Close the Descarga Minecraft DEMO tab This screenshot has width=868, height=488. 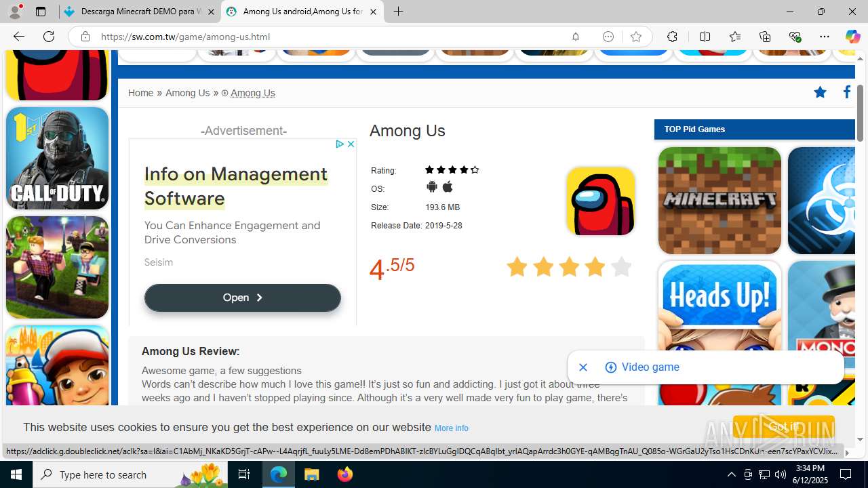tap(211, 12)
